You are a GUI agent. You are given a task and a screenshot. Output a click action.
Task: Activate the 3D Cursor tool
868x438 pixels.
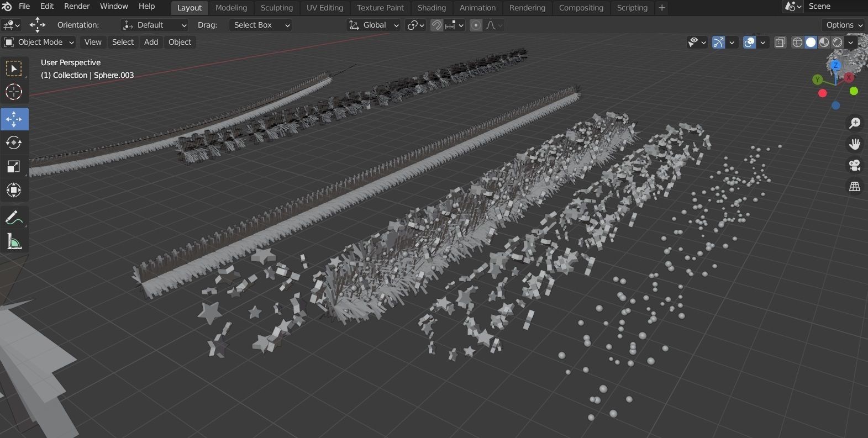click(14, 92)
